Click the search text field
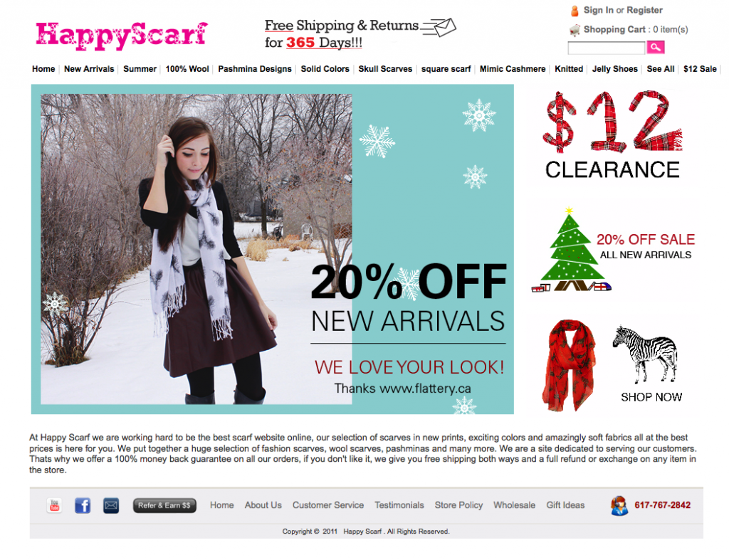 point(607,48)
